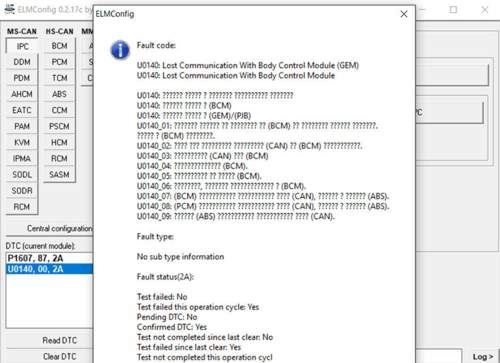Click the blue information icon in dialog
This screenshot has height=363, width=500.
[120, 50]
